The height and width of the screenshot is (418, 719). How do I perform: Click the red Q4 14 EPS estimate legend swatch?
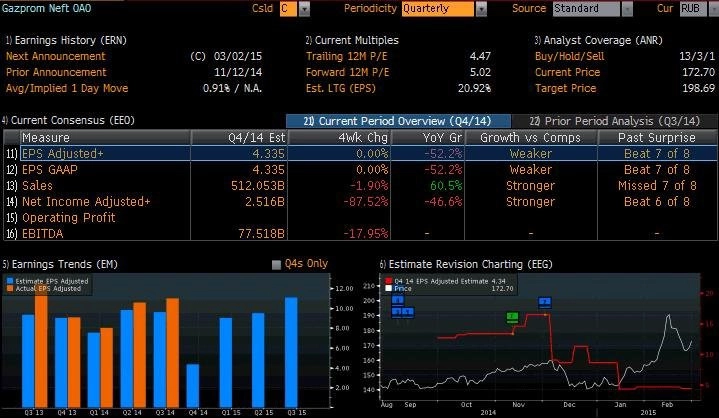click(388, 281)
